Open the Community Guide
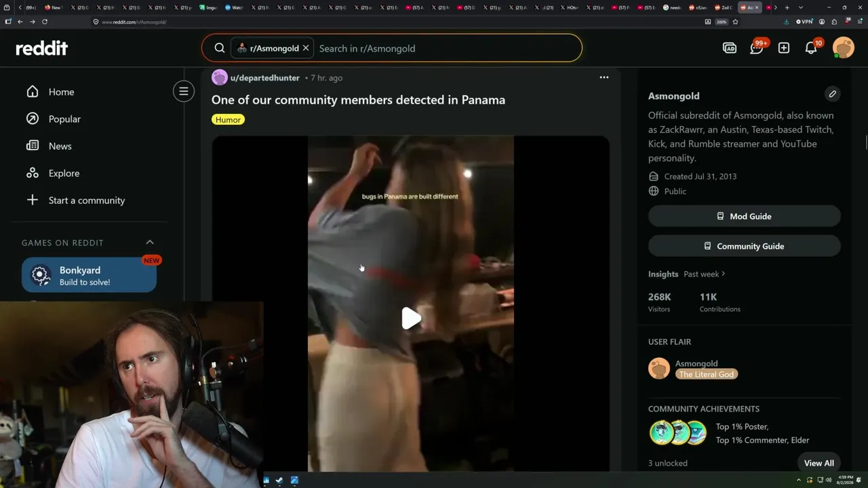 click(745, 246)
